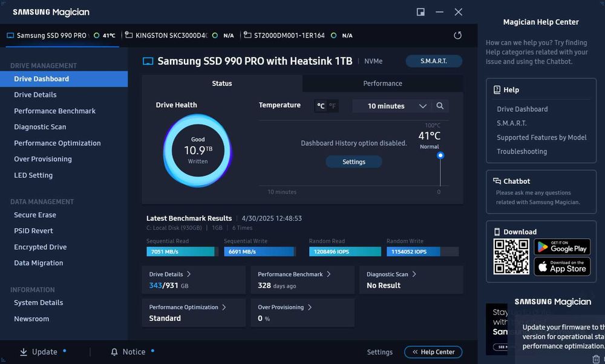
Task: Click the Notice bell icon
Action: (x=114, y=352)
